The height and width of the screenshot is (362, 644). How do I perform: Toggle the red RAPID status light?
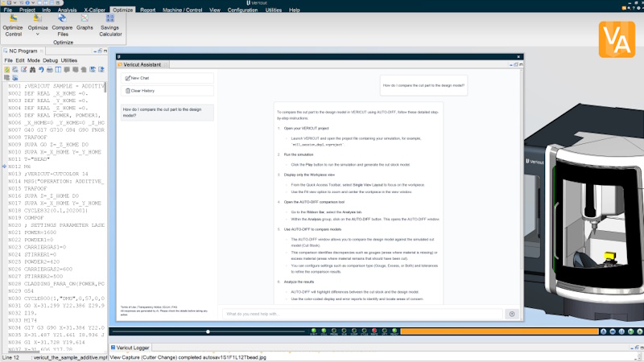(x=374, y=331)
